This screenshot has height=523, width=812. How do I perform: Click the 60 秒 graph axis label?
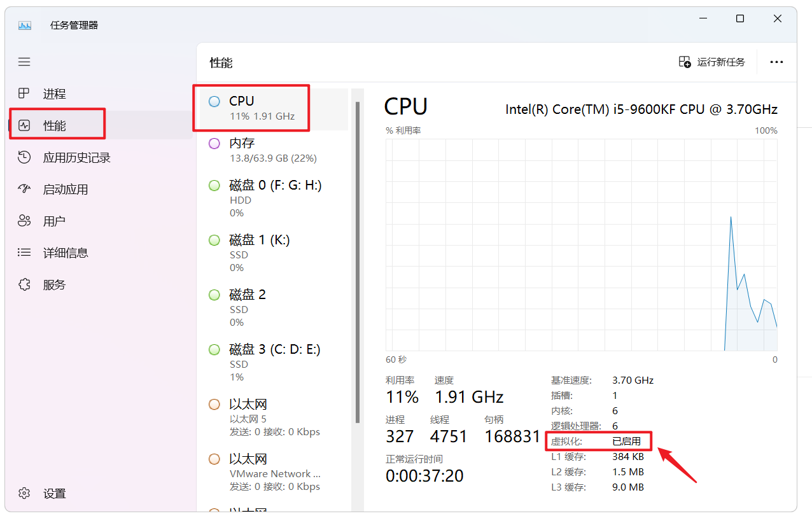pyautogui.click(x=396, y=359)
